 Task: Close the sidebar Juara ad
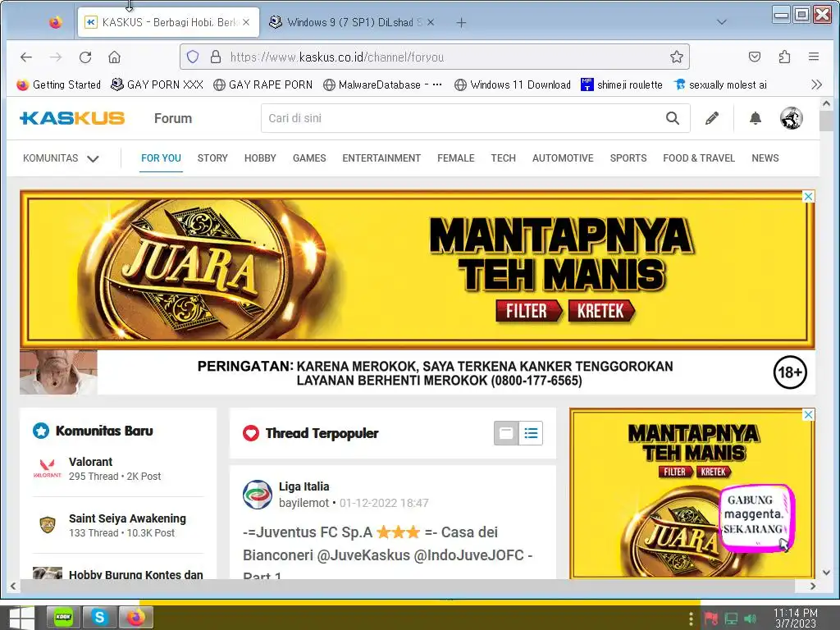808,414
